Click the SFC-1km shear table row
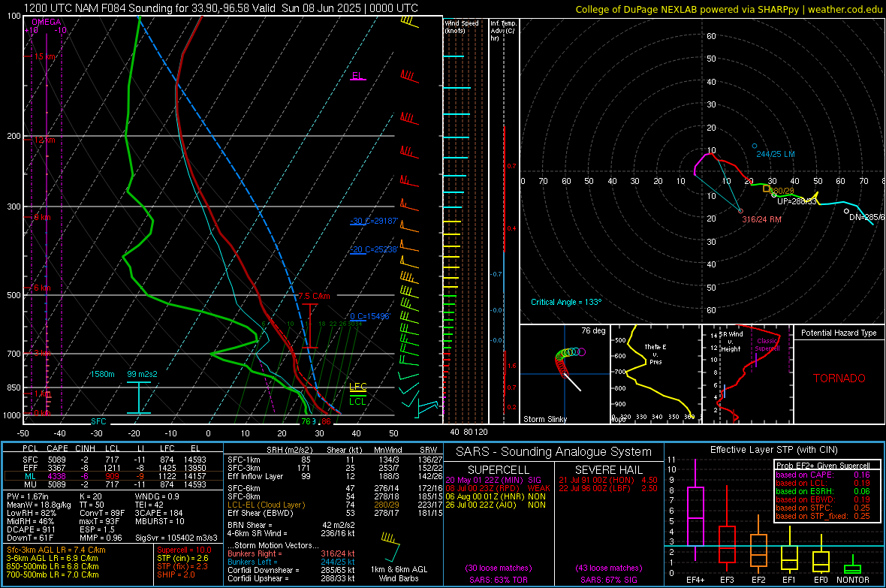Image resolution: width=886 pixels, height=588 pixels. pos(335,460)
